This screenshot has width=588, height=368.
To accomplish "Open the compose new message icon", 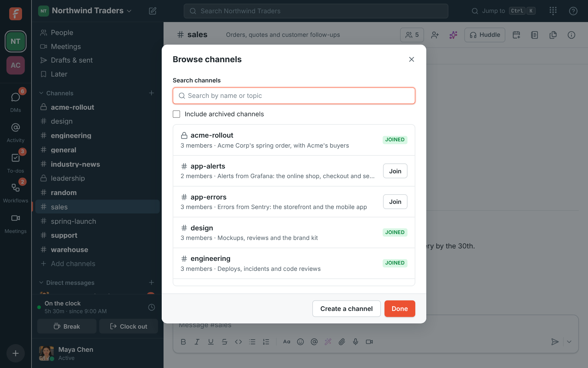I will click(x=153, y=11).
